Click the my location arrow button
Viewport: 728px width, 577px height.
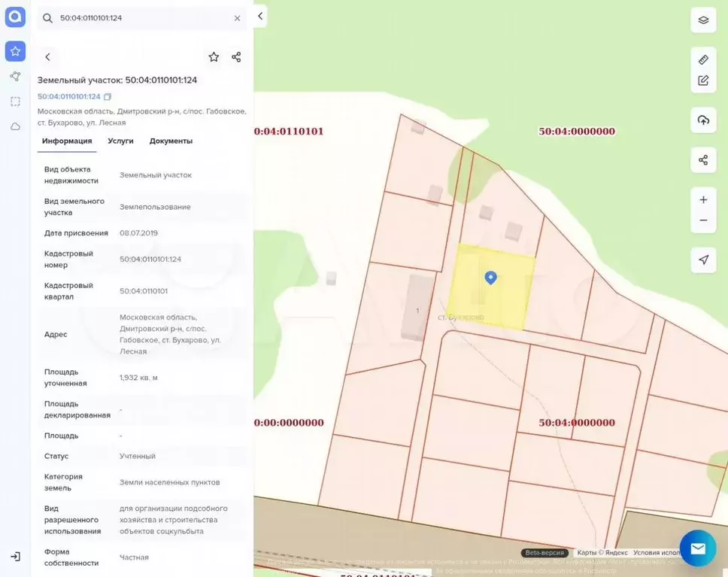tap(703, 260)
